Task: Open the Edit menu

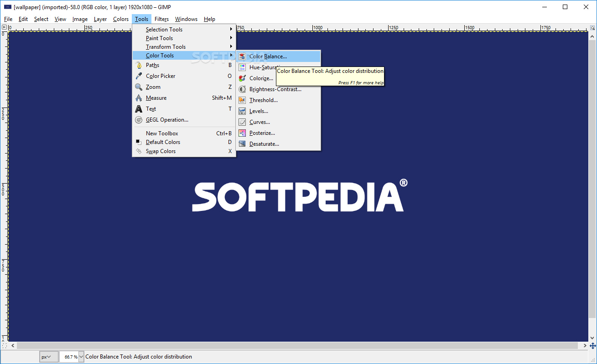Action: [23, 19]
